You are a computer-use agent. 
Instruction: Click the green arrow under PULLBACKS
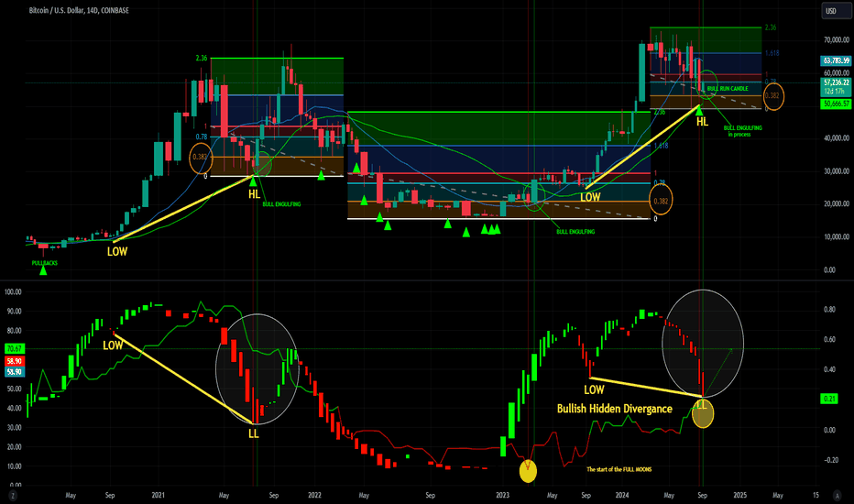tap(44, 269)
